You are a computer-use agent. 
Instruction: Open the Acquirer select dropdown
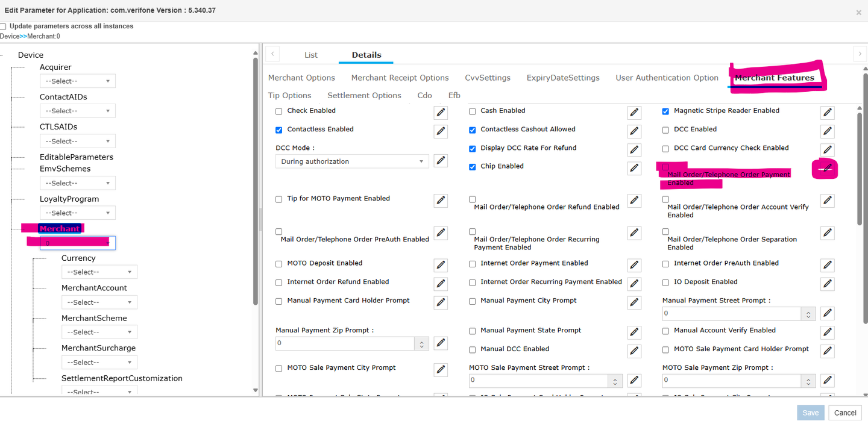[x=78, y=81]
